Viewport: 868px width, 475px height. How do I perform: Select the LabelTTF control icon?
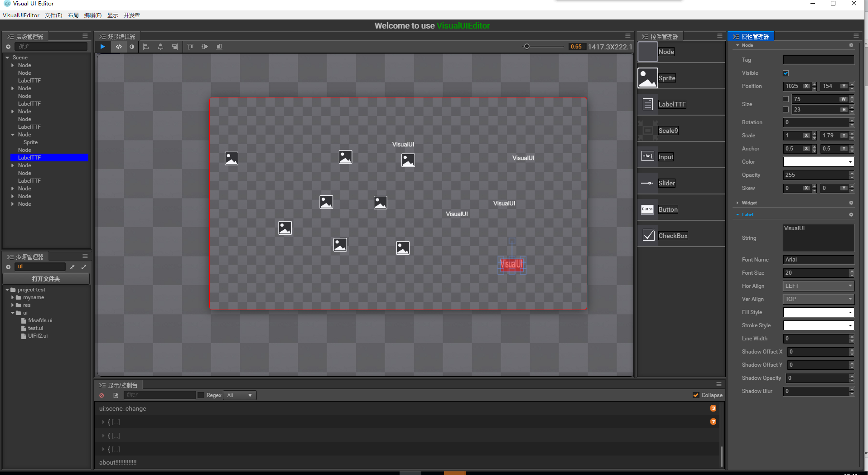(x=648, y=104)
